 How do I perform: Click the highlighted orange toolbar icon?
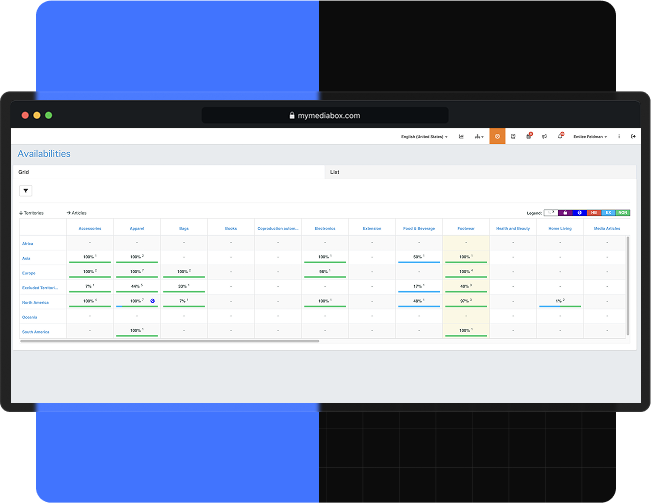(497, 136)
